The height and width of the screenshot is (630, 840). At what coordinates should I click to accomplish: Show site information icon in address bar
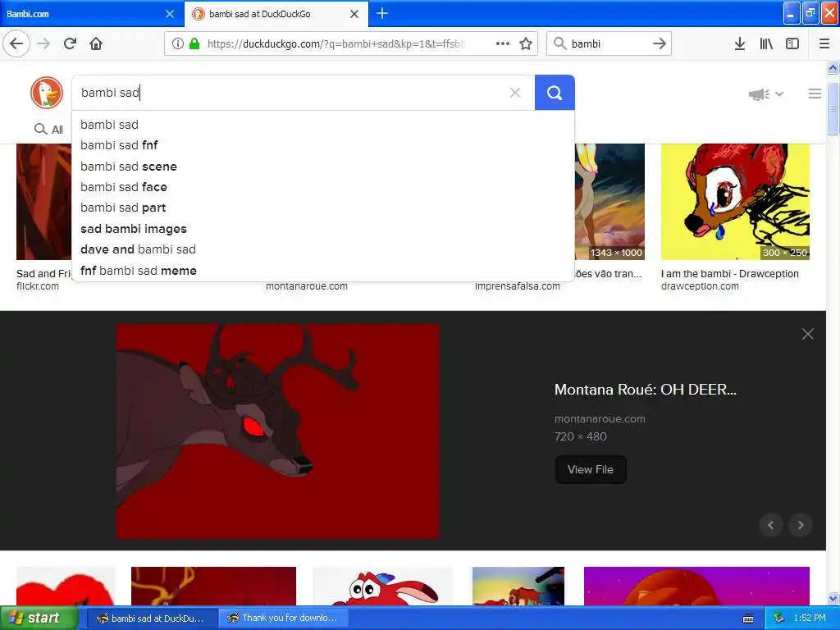[x=178, y=43]
